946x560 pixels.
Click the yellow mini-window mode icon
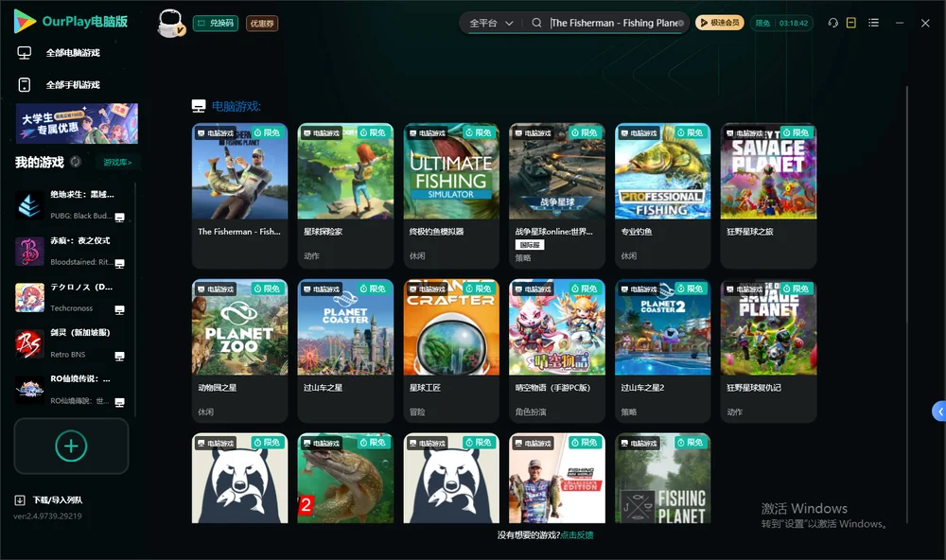point(851,23)
